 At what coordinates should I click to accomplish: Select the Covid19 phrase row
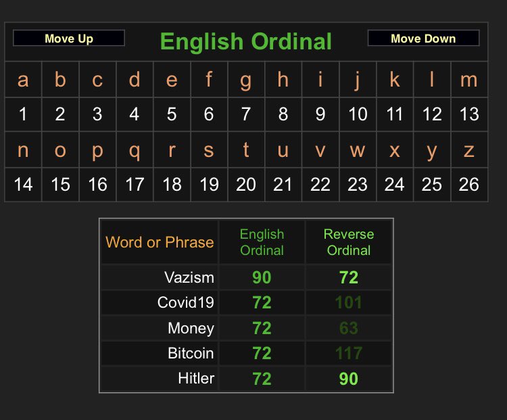click(x=246, y=302)
